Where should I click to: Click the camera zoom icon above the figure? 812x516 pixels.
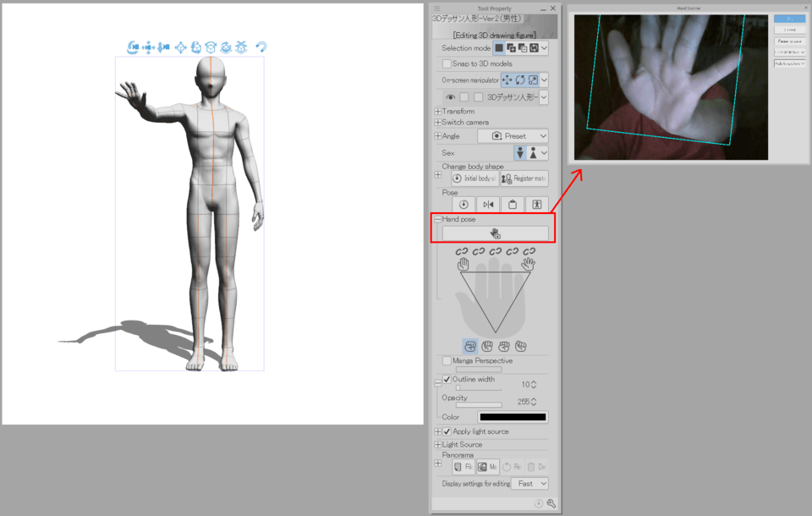click(x=163, y=47)
